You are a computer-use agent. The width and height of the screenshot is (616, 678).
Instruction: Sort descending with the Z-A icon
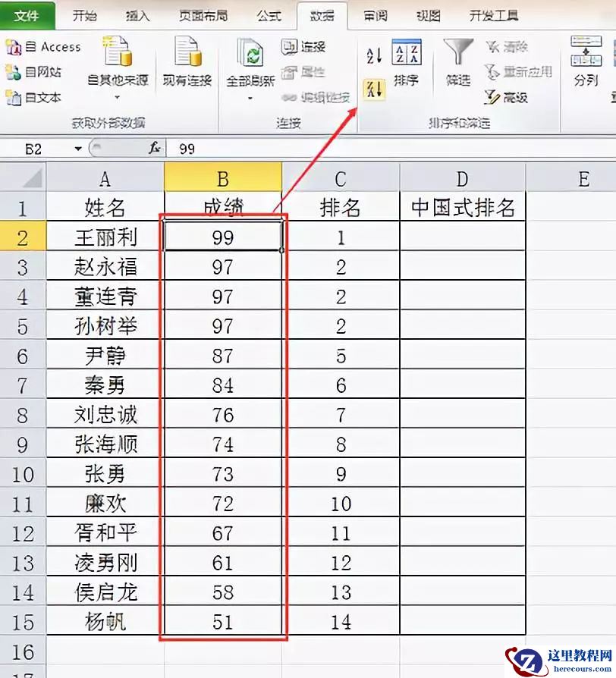[374, 89]
